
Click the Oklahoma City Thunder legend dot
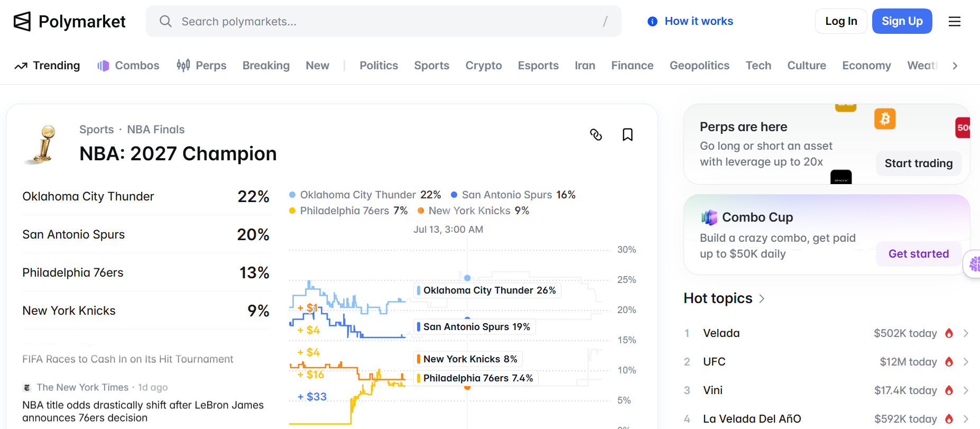[x=292, y=195]
